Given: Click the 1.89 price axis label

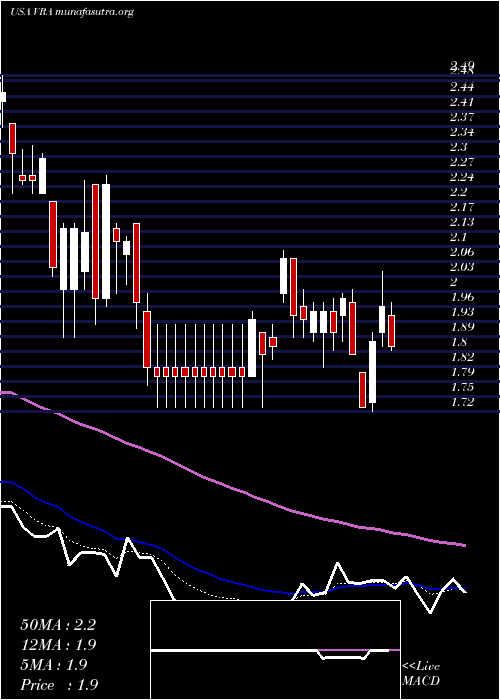Looking at the screenshot, I should click(462, 327).
